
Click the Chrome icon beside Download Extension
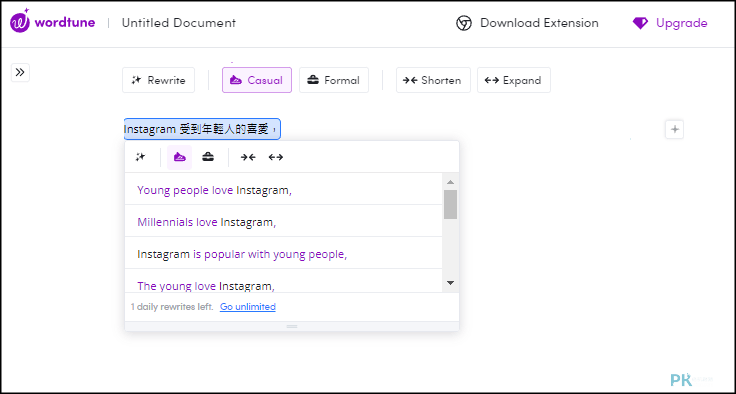tap(464, 23)
